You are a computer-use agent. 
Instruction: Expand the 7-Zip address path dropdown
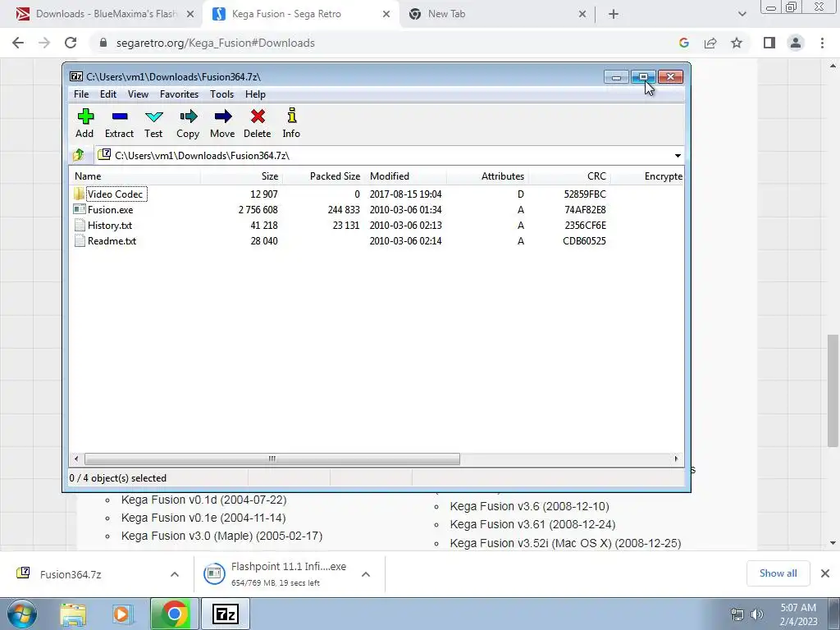click(678, 155)
